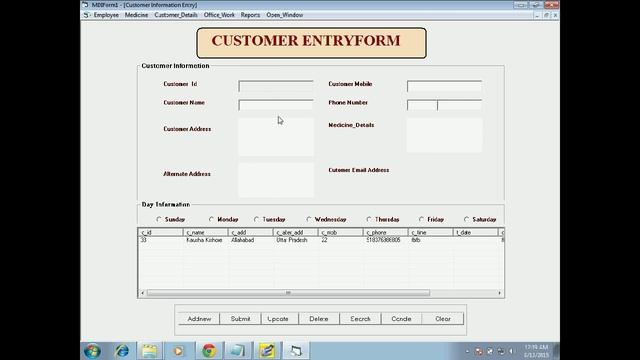Launch Internet Explorer from the taskbar
This screenshot has height=360, width=640.
tap(122, 351)
